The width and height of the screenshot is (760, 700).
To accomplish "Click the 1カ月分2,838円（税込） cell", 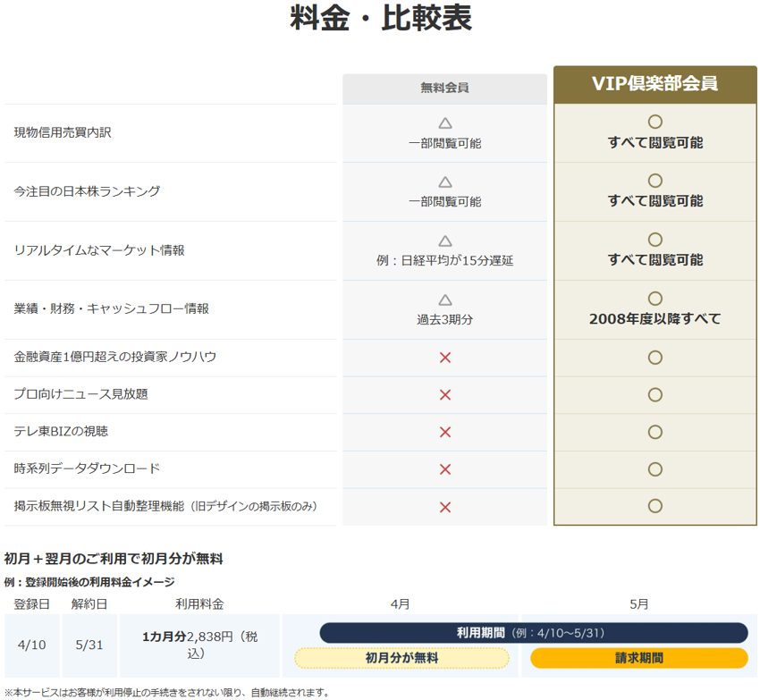I will click(199, 645).
